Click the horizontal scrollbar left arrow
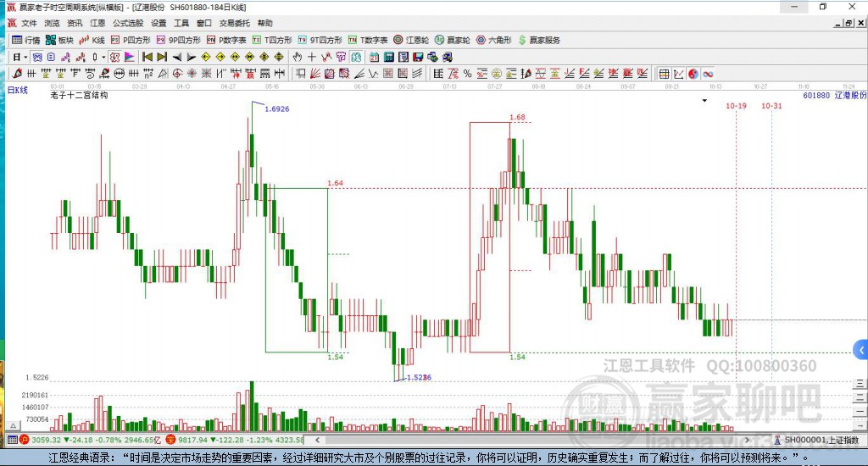868x466 pixels. (317, 440)
